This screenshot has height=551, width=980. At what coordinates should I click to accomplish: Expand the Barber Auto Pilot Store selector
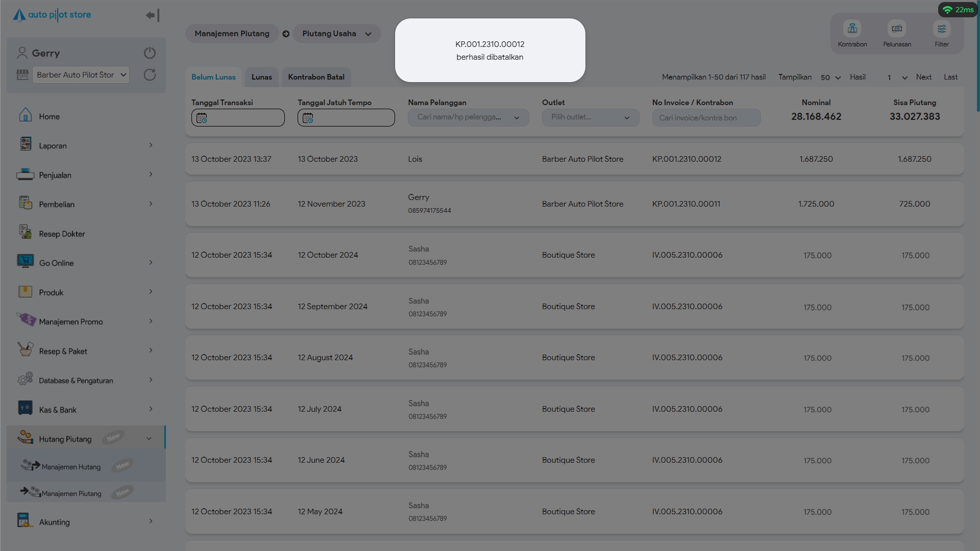coord(81,75)
